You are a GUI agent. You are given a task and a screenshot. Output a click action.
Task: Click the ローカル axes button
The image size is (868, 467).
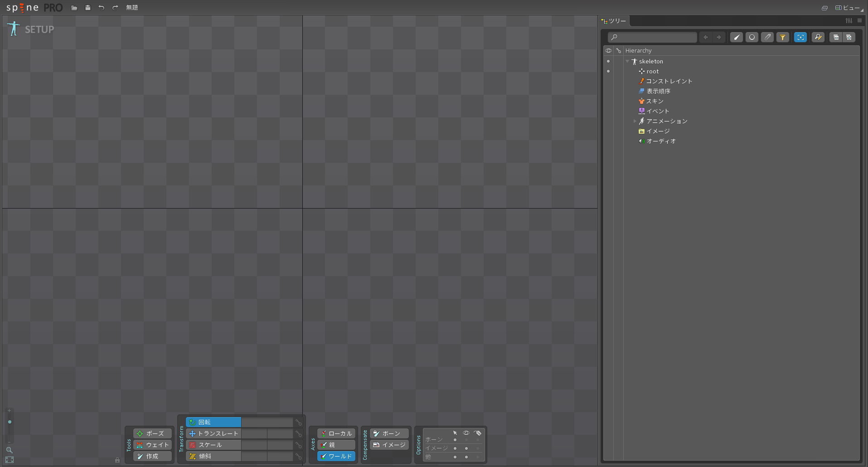[x=336, y=433]
